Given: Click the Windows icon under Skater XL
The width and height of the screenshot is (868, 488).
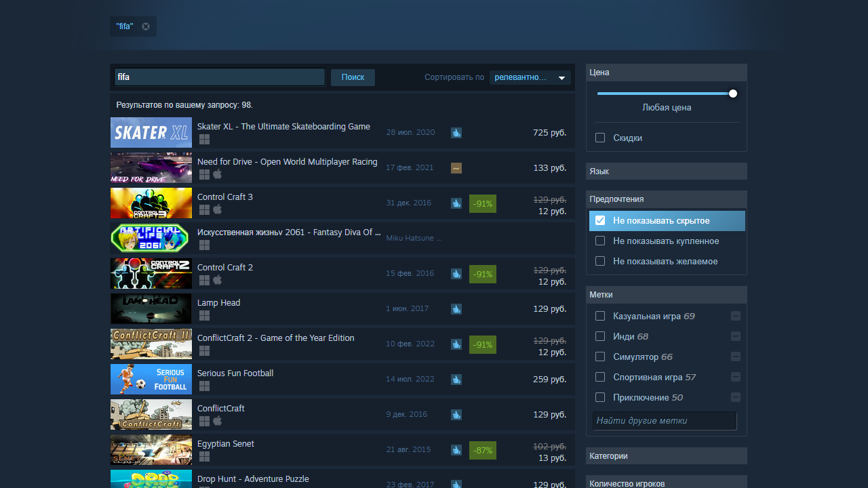Looking at the screenshot, I should click(x=204, y=139).
